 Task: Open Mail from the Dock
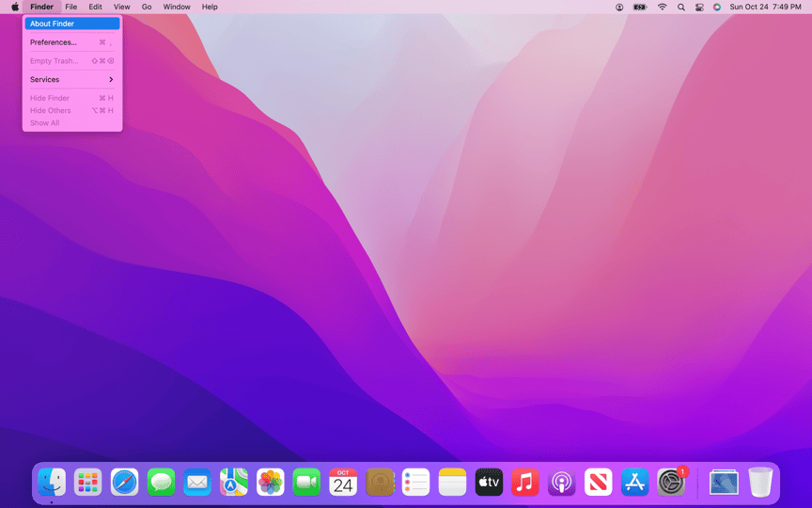click(x=197, y=482)
